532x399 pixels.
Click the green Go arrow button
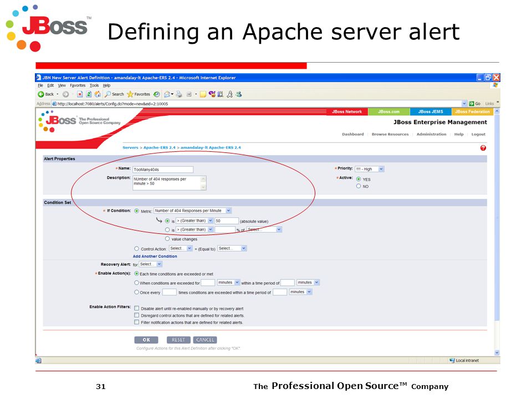click(472, 104)
